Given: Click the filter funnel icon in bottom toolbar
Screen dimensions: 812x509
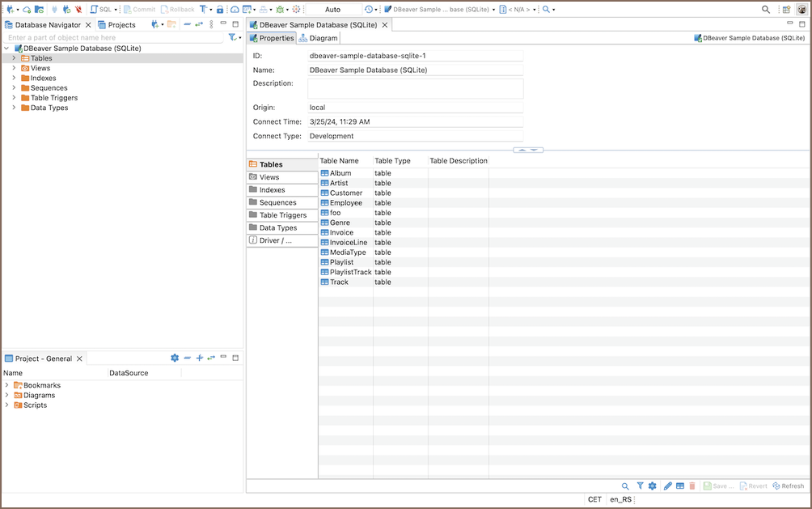Looking at the screenshot, I should click(x=640, y=486).
